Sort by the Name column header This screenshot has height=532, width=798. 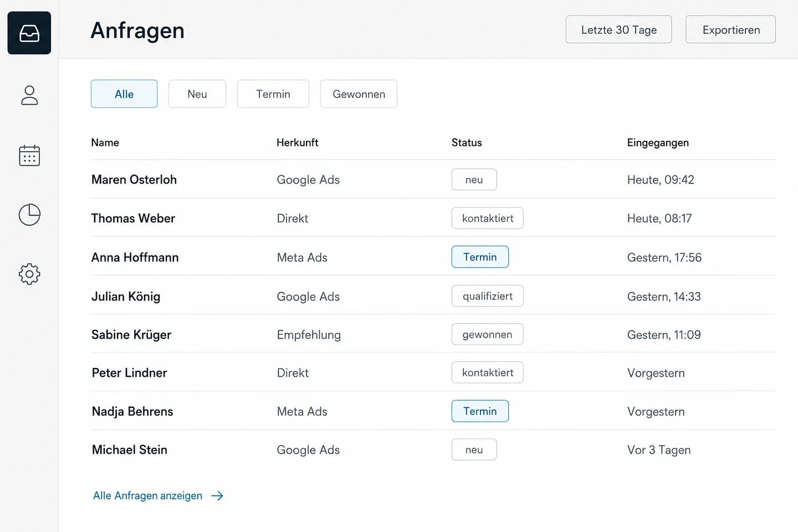(x=105, y=142)
